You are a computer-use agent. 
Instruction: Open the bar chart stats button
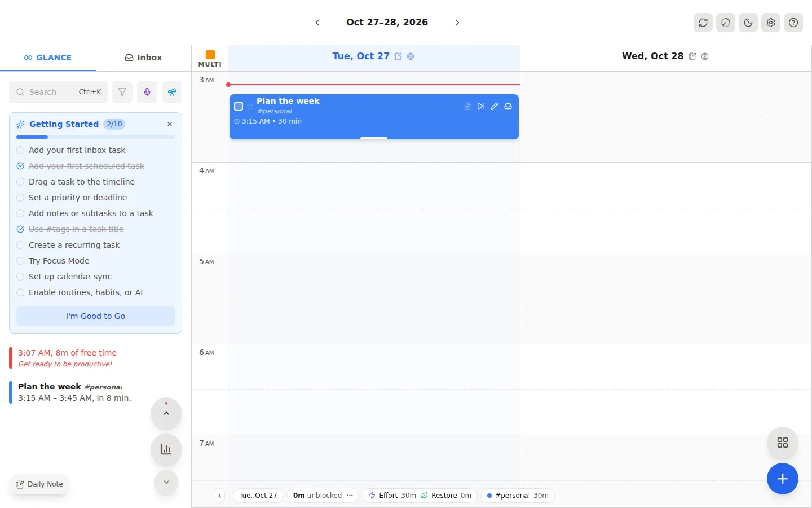click(166, 449)
